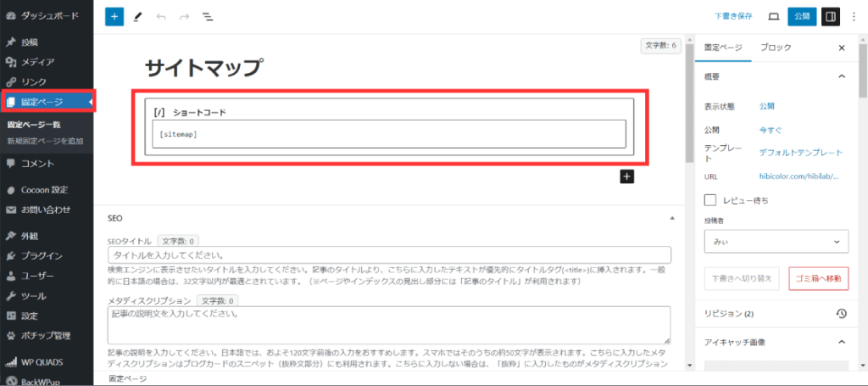This screenshot has width=868, height=386.
Task: Collapse the 概要 panel section
Action: (x=841, y=76)
